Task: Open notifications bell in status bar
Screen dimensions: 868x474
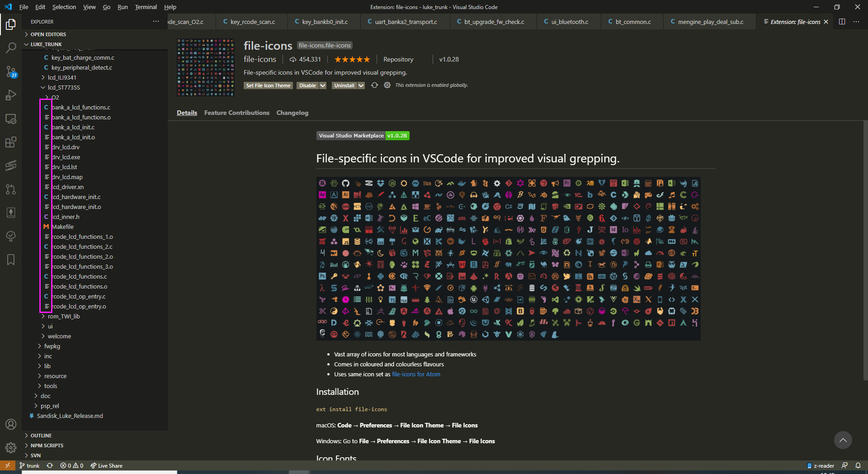Action: [x=858, y=465]
